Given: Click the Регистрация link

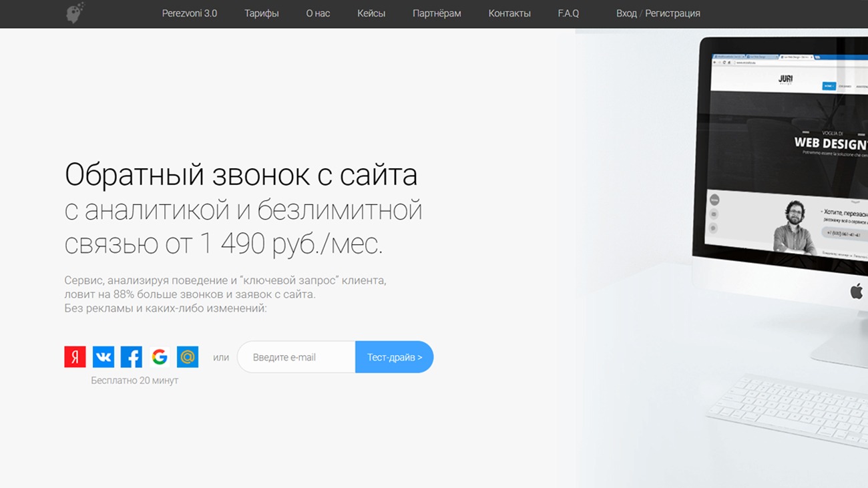Looking at the screenshot, I should (673, 13).
